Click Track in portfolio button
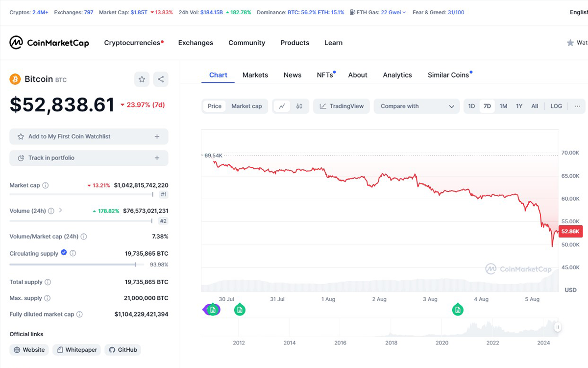 click(x=89, y=158)
